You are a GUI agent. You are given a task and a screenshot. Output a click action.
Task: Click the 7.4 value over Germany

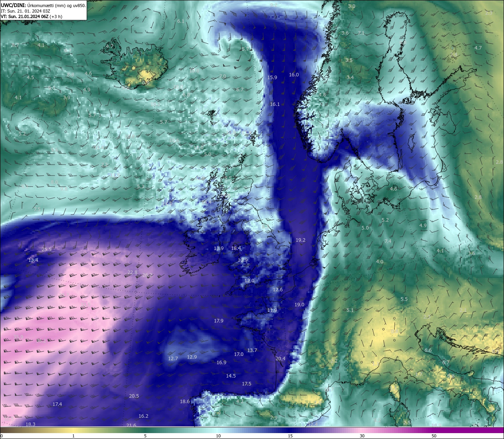[x=388, y=241]
